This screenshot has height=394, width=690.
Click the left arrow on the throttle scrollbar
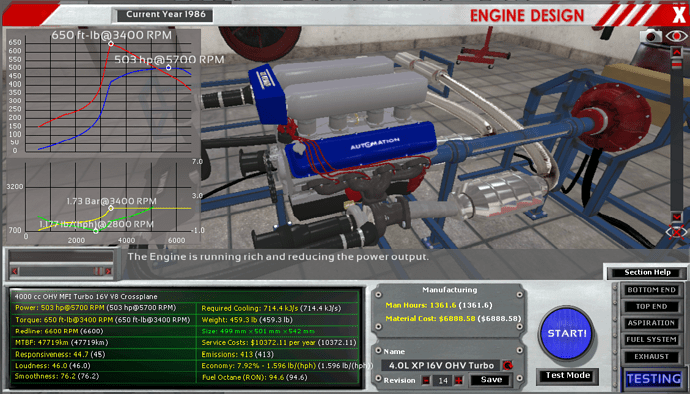15,271
